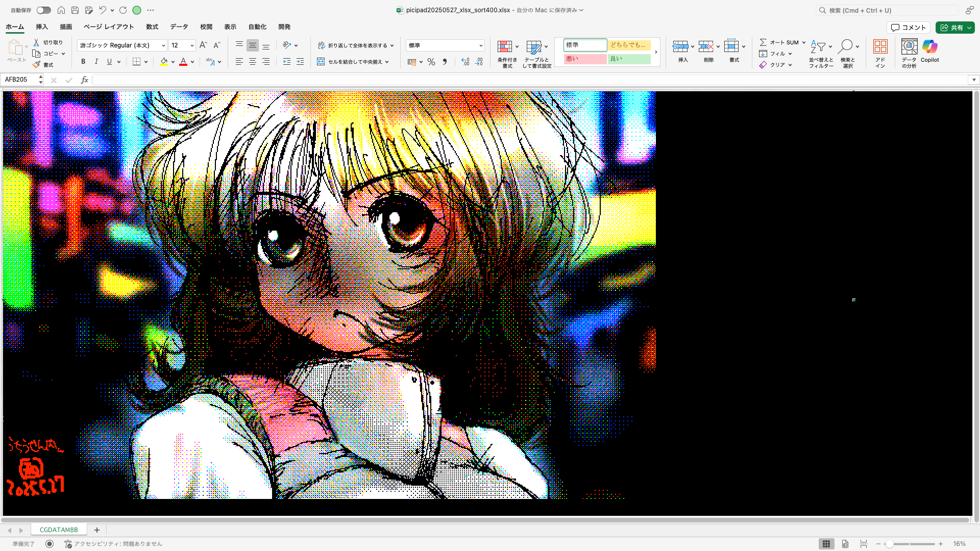Switch to Page Layout view in status bar
The image size is (980, 551).
click(x=845, y=544)
